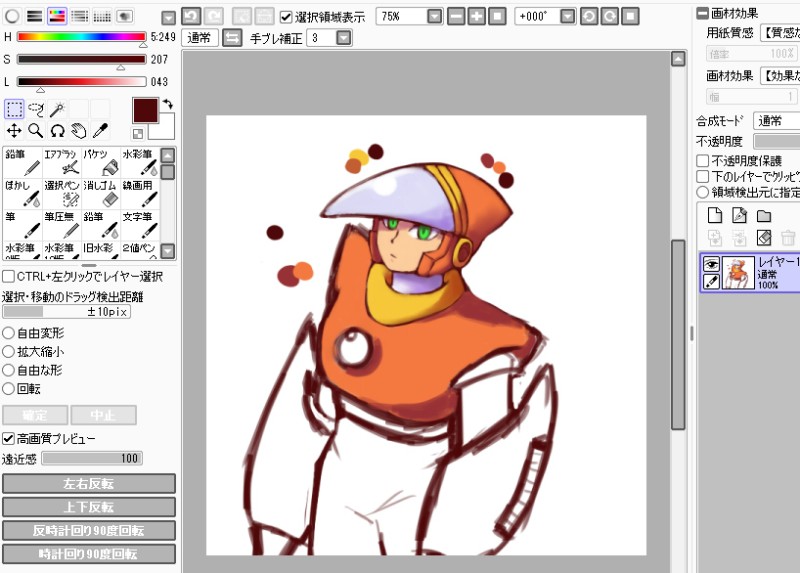Create a new layer folder
The image size is (800, 573).
tap(764, 216)
